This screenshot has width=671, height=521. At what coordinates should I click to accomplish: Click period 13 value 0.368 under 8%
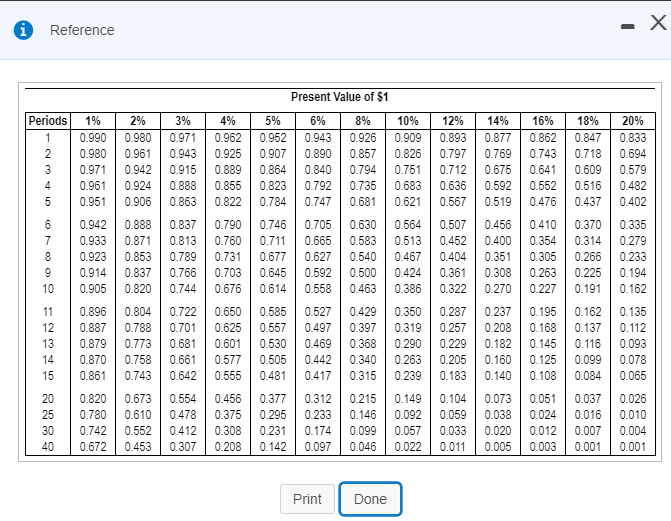coord(363,344)
